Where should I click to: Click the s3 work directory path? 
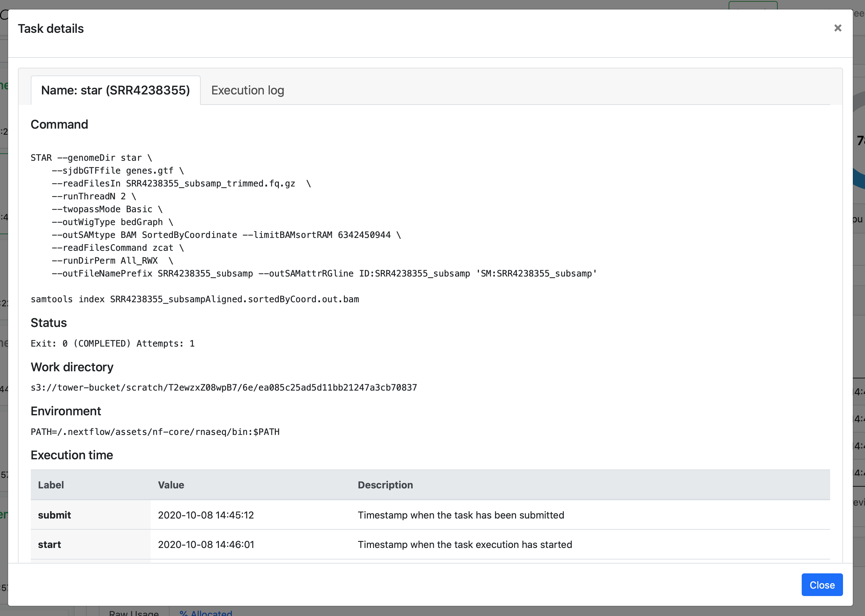(223, 387)
